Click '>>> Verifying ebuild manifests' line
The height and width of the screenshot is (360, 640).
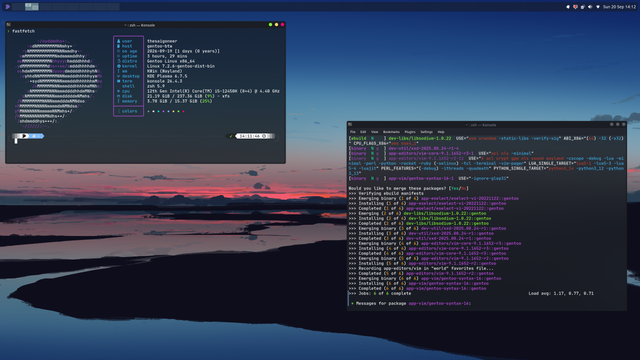[x=386, y=193]
